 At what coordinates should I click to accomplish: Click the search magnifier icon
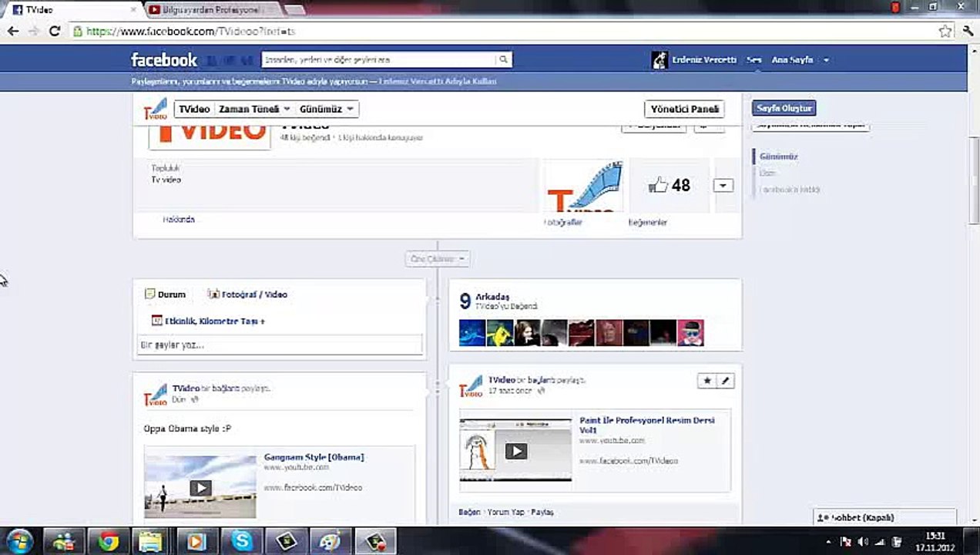coord(503,59)
